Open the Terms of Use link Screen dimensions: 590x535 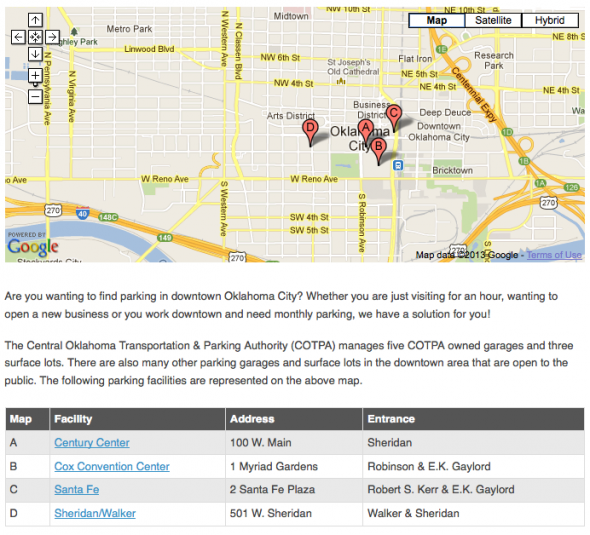[x=554, y=255]
